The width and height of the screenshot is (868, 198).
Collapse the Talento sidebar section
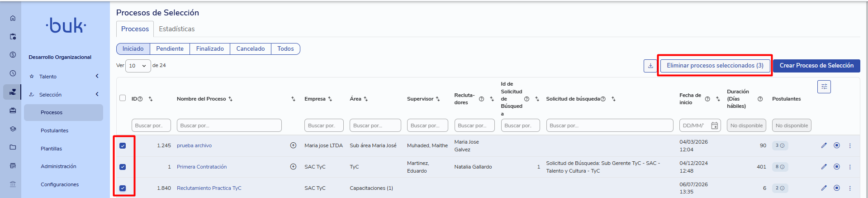point(97,76)
